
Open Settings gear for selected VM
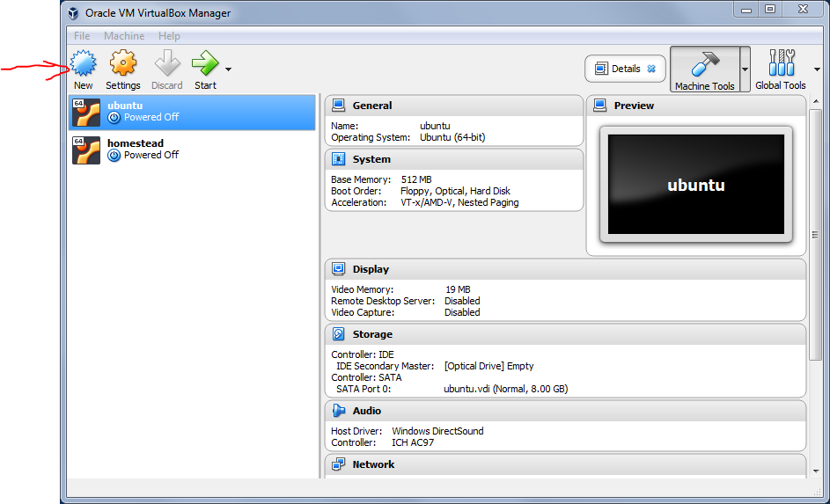(123, 63)
